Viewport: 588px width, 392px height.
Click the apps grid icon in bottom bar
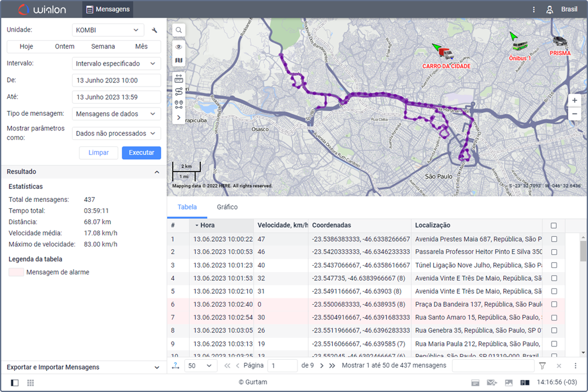click(x=30, y=383)
